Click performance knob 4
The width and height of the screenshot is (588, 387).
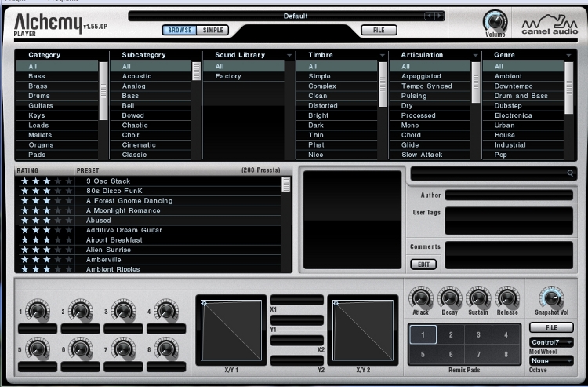click(x=165, y=310)
